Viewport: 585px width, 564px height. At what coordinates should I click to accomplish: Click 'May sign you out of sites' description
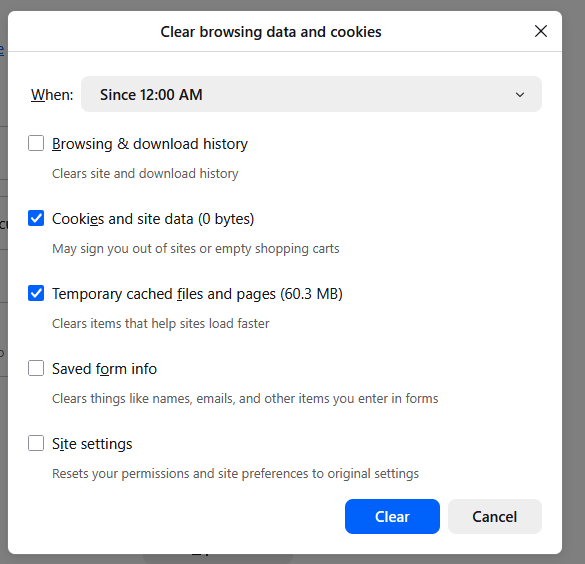pos(195,249)
